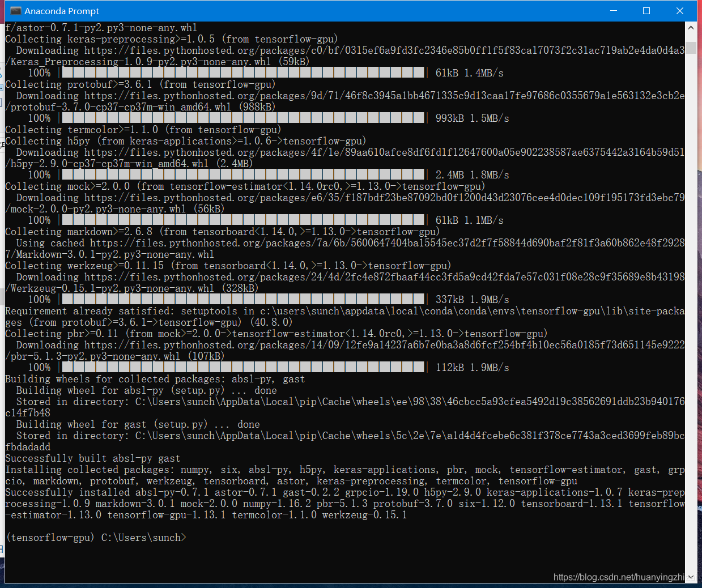Image resolution: width=702 pixels, height=588 pixels.
Task: Click the pbr 112kB download progress bar
Action: [243, 367]
